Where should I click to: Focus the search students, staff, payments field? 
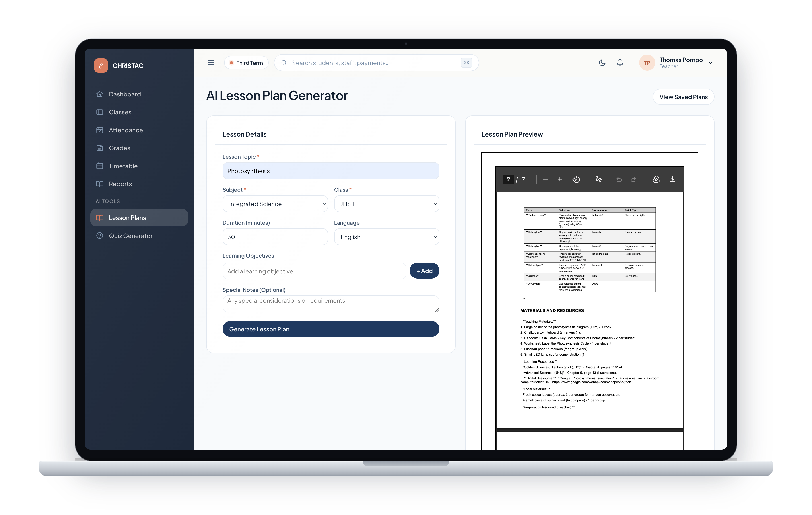(376, 63)
